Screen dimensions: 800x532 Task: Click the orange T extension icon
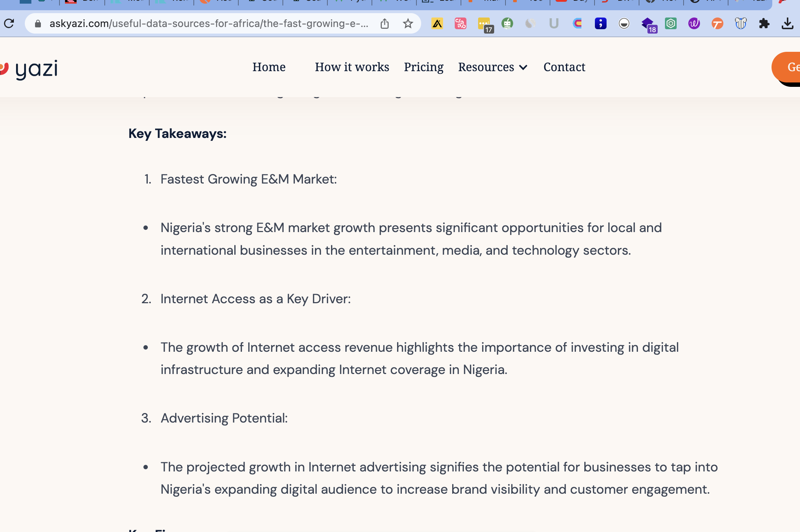point(717,24)
